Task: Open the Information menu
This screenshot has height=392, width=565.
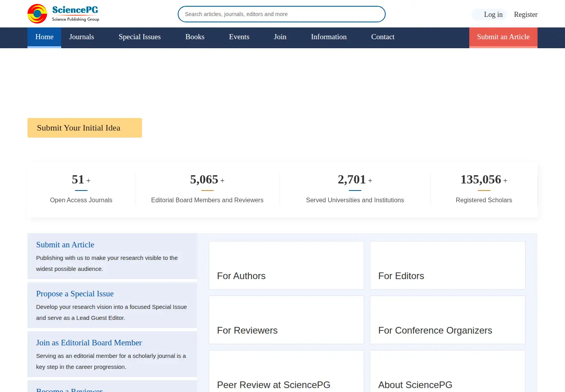Action: pos(329,37)
